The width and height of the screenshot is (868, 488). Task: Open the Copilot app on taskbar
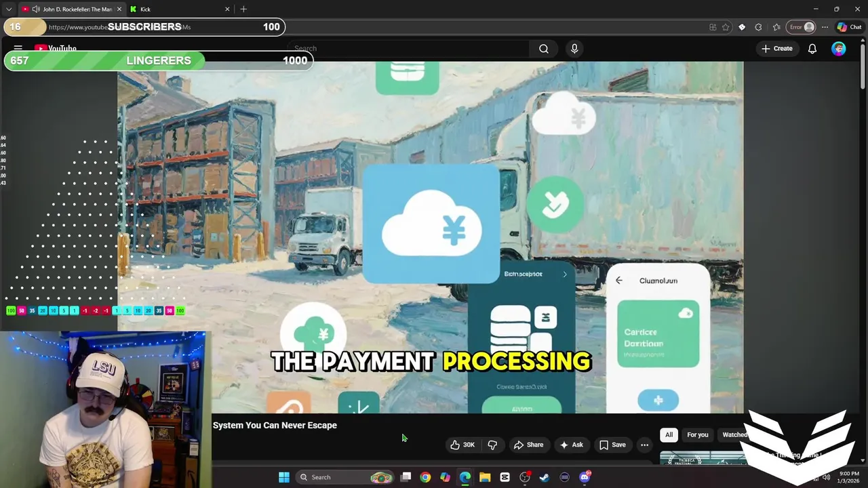coord(445,477)
